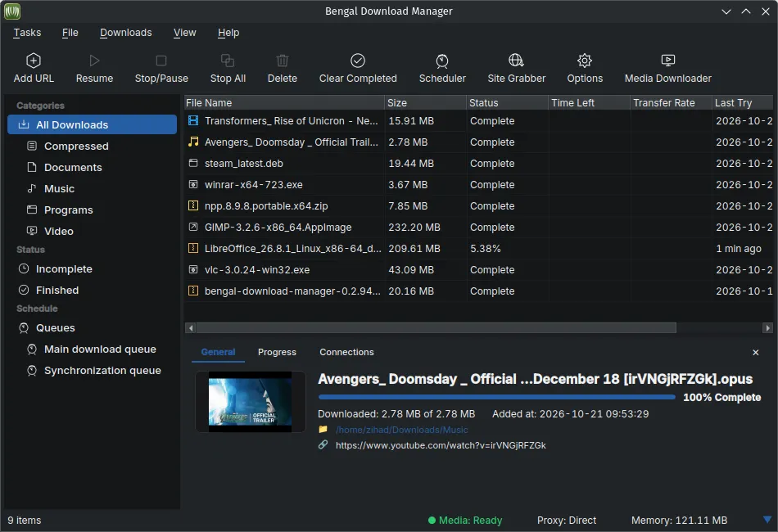Sort by Last Try column header
This screenshot has width=778, height=532.
[x=743, y=102]
